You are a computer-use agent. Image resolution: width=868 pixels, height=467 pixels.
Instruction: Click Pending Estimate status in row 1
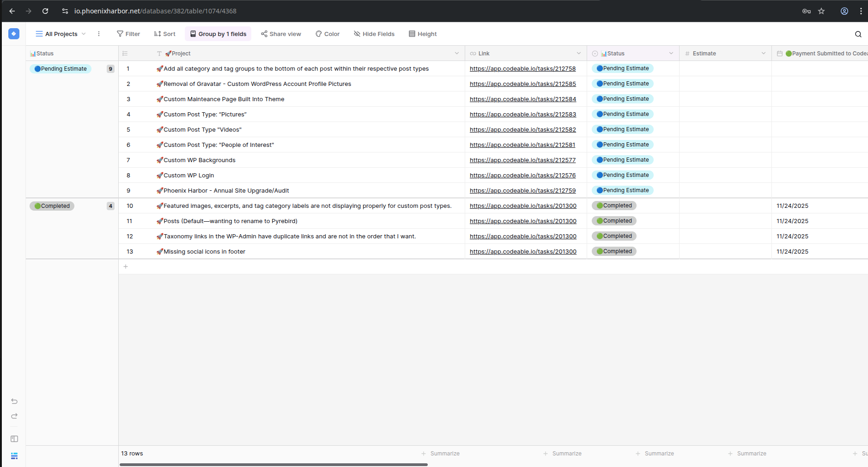(623, 68)
